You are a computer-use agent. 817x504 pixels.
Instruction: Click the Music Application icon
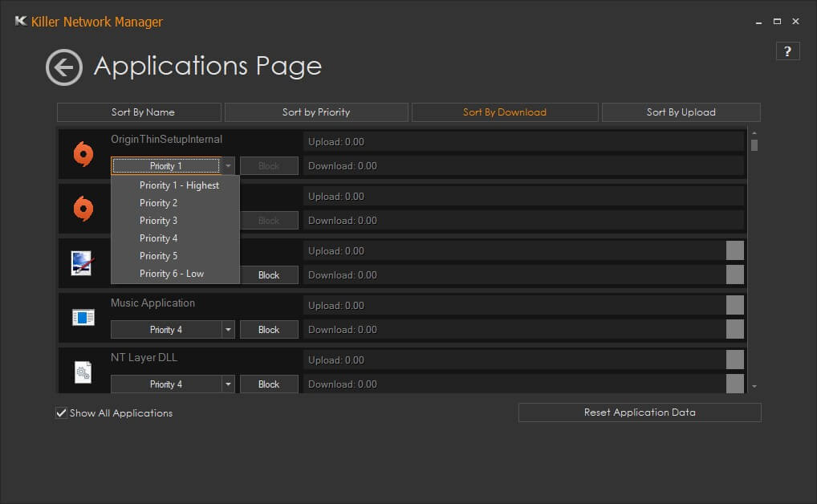[x=83, y=318]
